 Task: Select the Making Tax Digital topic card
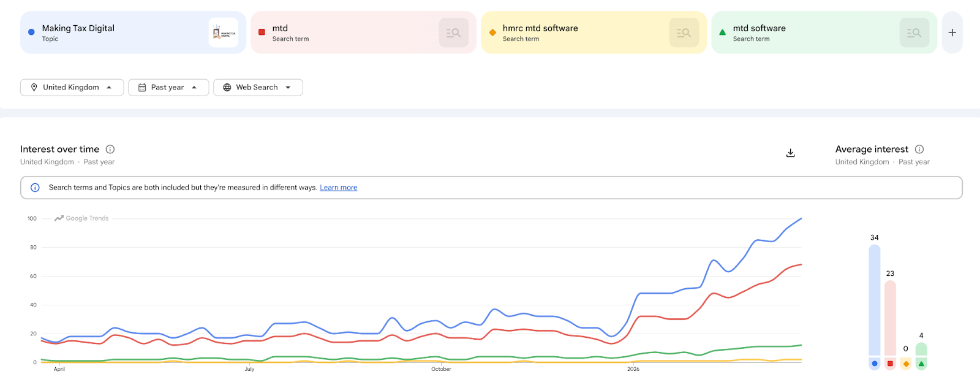pyautogui.click(x=133, y=32)
